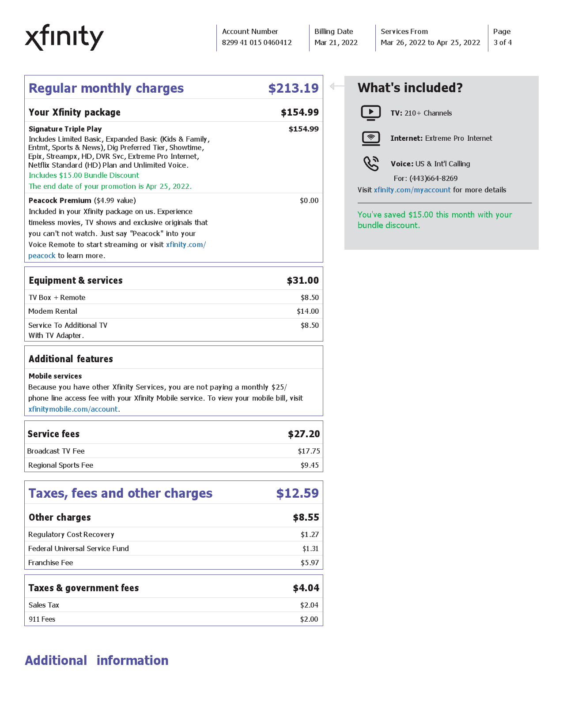
Task: Click the Sales Tax row
Action: (174, 605)
